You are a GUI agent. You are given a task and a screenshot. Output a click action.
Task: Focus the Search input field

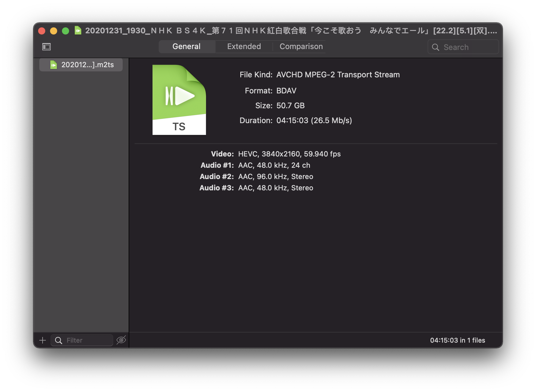463,47
